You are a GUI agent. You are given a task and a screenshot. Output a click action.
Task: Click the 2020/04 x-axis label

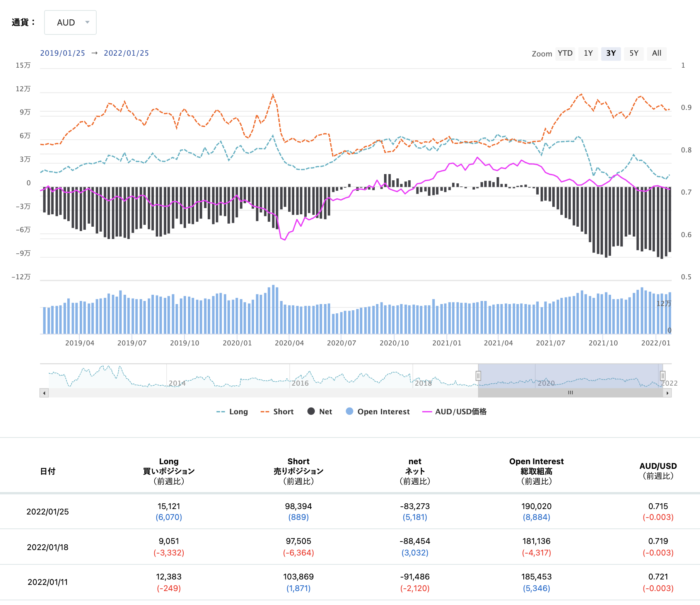[x=289, y=343]
